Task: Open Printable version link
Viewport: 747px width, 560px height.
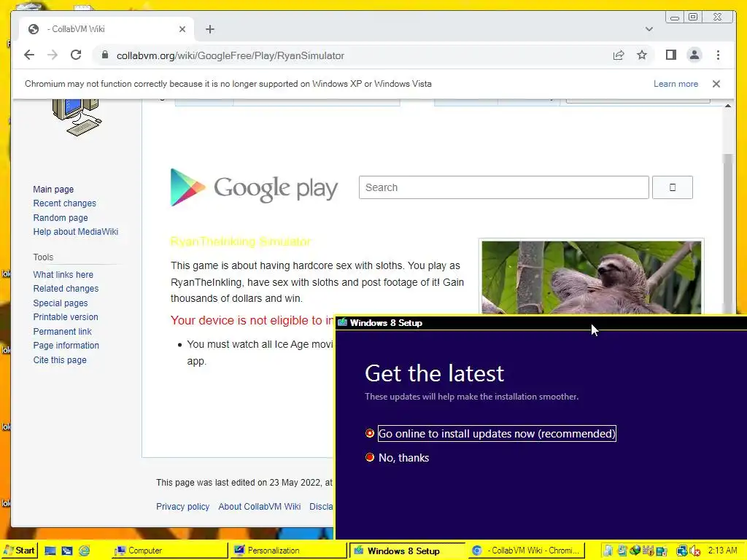Action: [65, 317]
